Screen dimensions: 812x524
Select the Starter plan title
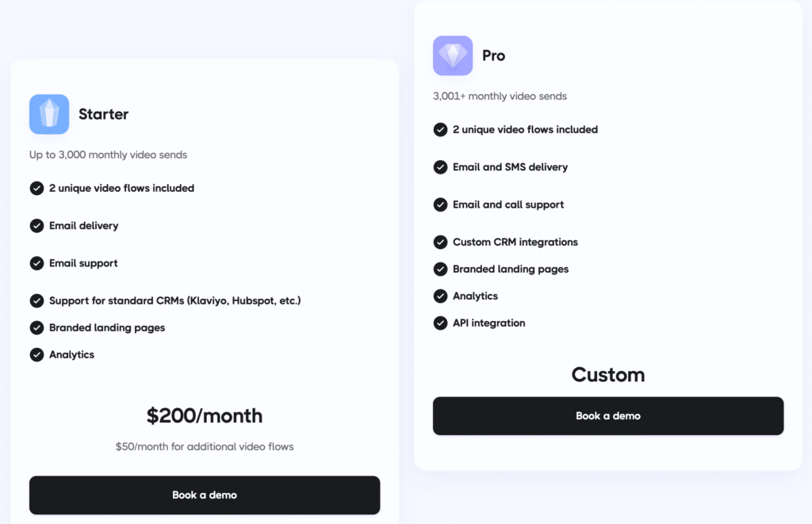coord(104,114)
